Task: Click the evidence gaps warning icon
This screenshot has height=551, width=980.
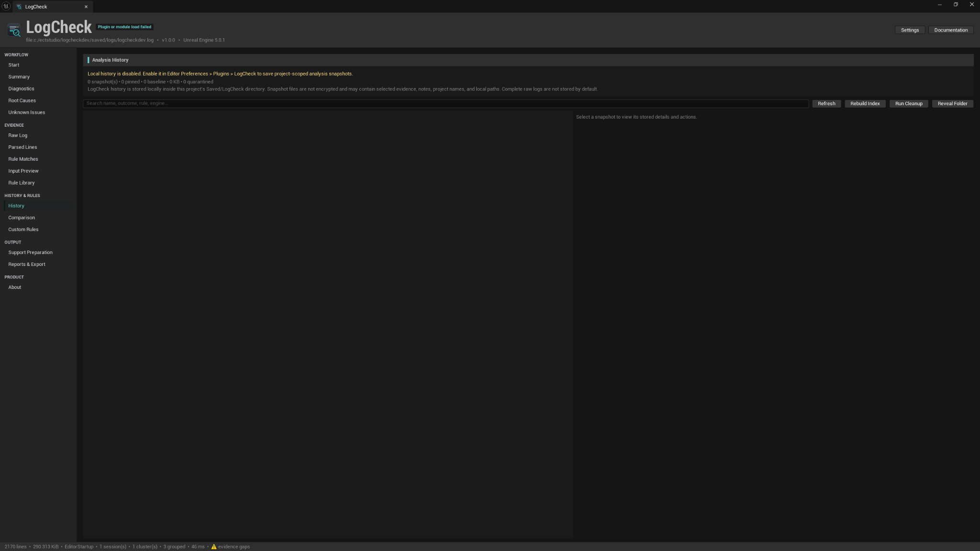Action: coord(214,547)
